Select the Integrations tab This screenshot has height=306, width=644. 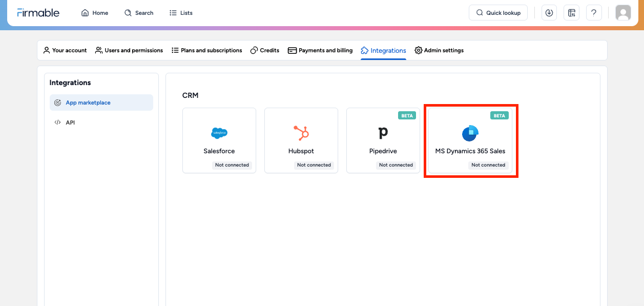pos(383,50)
